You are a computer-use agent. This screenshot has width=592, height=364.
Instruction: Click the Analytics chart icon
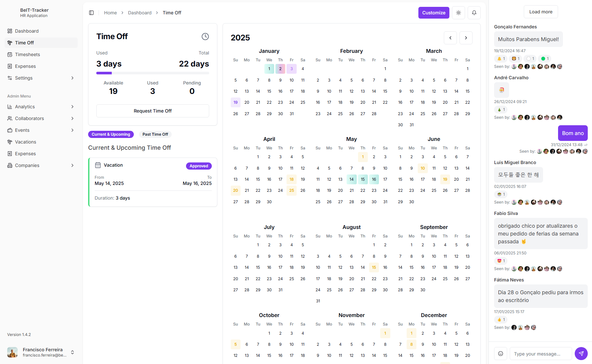10,107
